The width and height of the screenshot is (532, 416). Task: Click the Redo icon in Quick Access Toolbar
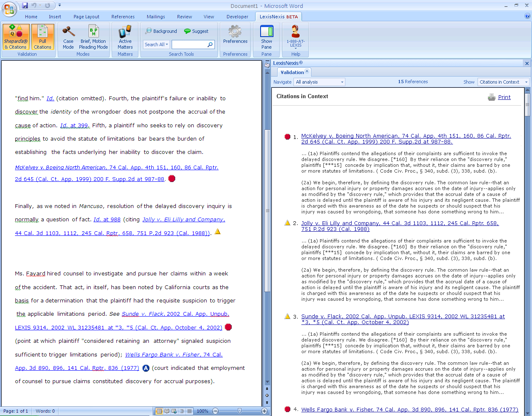tap(47, 5)
